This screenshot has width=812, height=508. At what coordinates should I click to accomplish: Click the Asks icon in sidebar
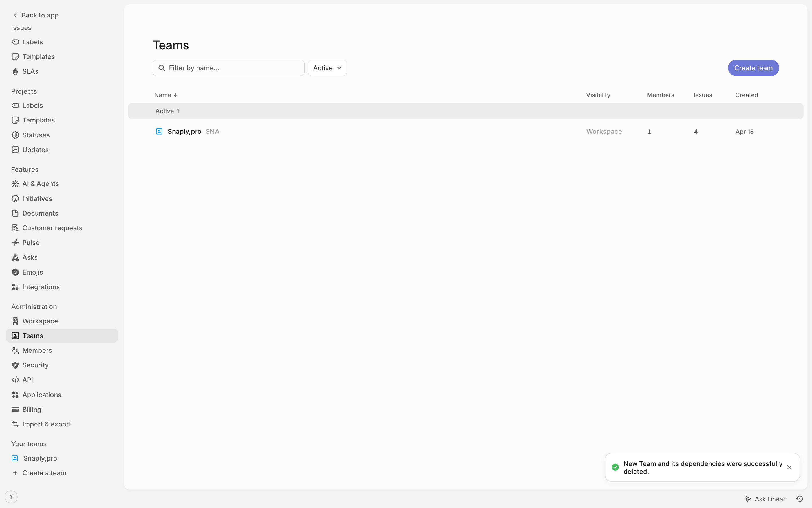(15, 257)
